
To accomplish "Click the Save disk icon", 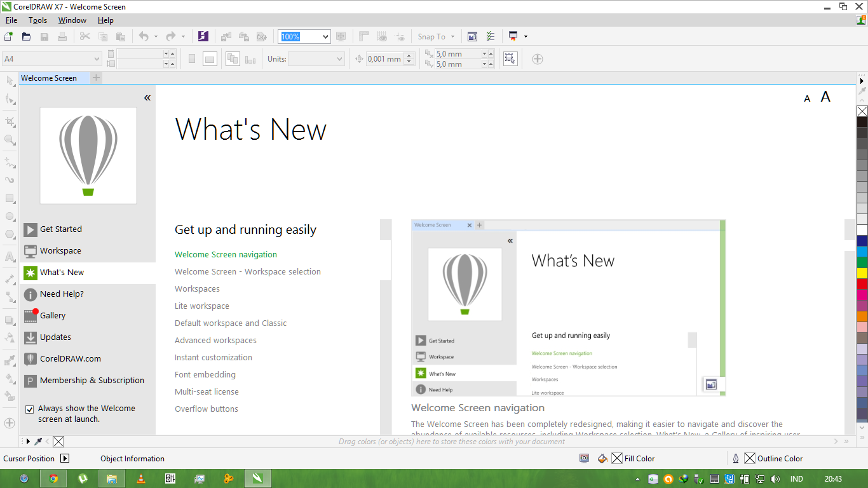I will [44, 37].
